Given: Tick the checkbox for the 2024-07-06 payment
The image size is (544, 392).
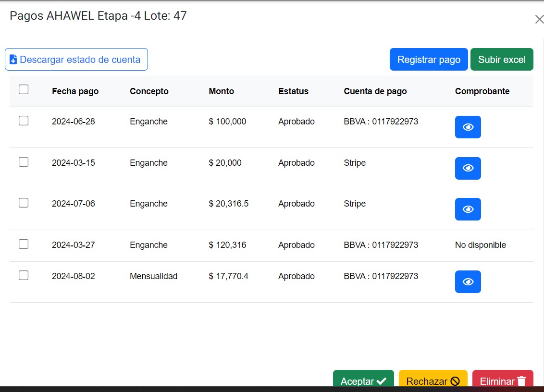Looking at the screenshot, I should (x=24, y=203).
